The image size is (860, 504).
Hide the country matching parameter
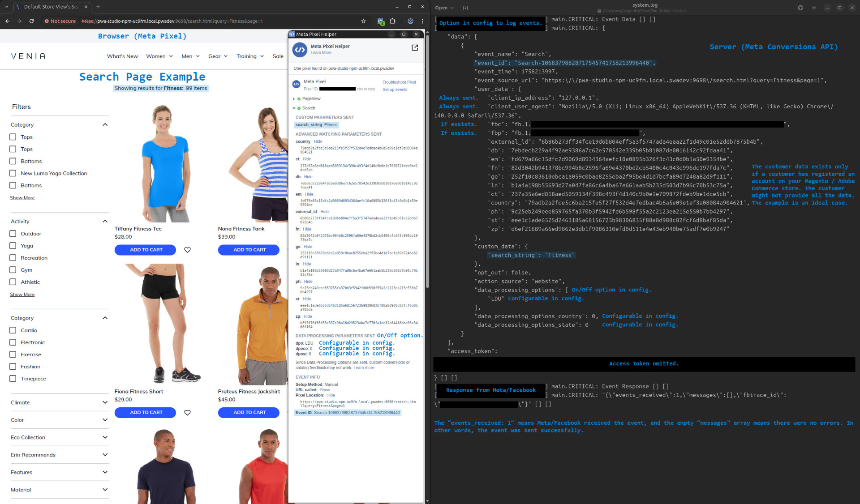point(318,141)
